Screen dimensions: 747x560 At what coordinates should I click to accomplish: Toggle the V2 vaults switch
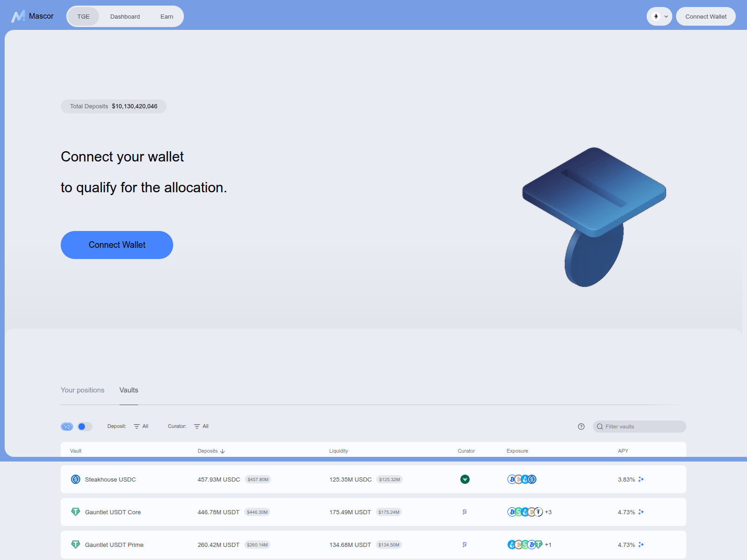(x=85, y=426)
